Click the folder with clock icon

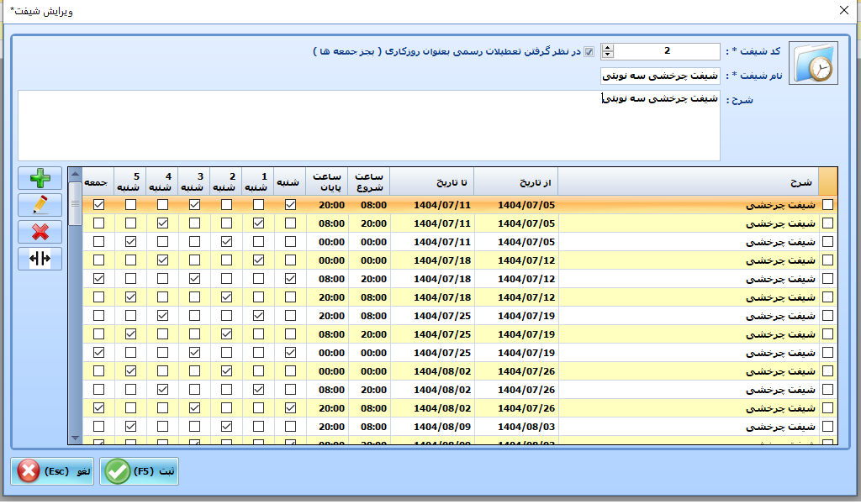pyautogui.click(x=814, y=63)
